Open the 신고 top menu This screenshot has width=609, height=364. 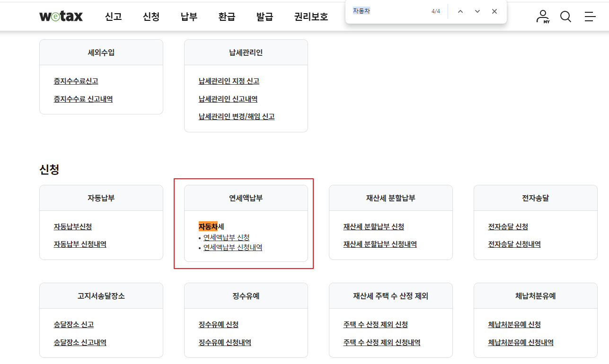114,17
